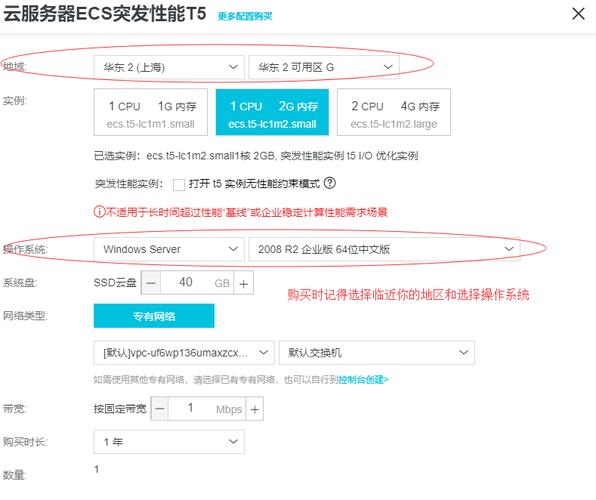Select the 1 CPU 2G 内存 instance
The image size is (596, 500).
[x=272, y=112]
